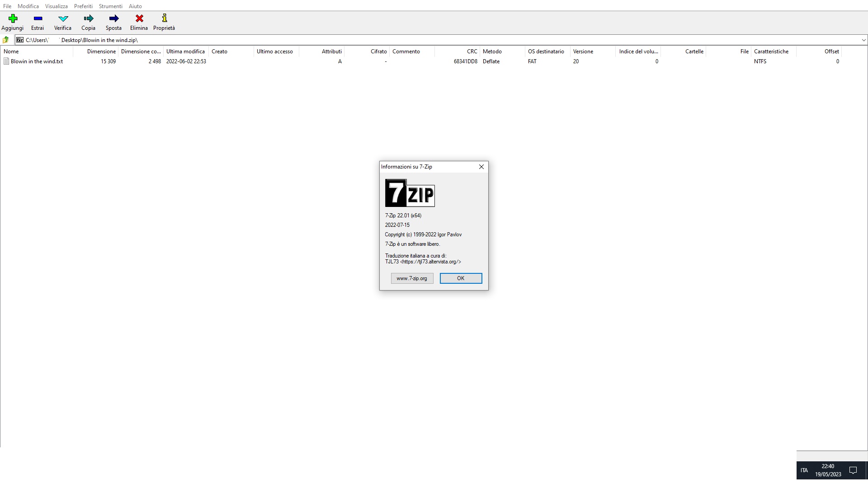Image resolution: width=868 pixels, height=488 pixels.
Task: Select the Sposta arrow icon
Action: [x=113, y=19]
